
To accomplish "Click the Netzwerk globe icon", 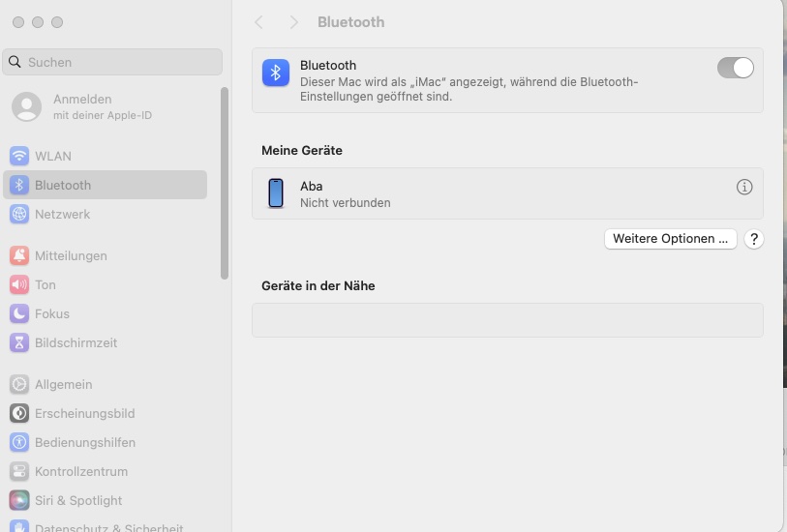I will click(19, 214).
